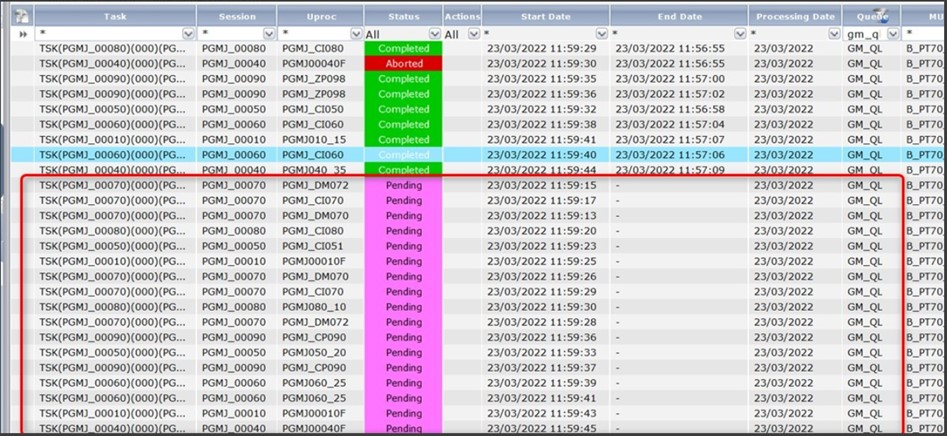The width and height of the screenshot is (947, 436).
Task: Click start date 23/03/2022 11:59:44
Action: (542, 170)
